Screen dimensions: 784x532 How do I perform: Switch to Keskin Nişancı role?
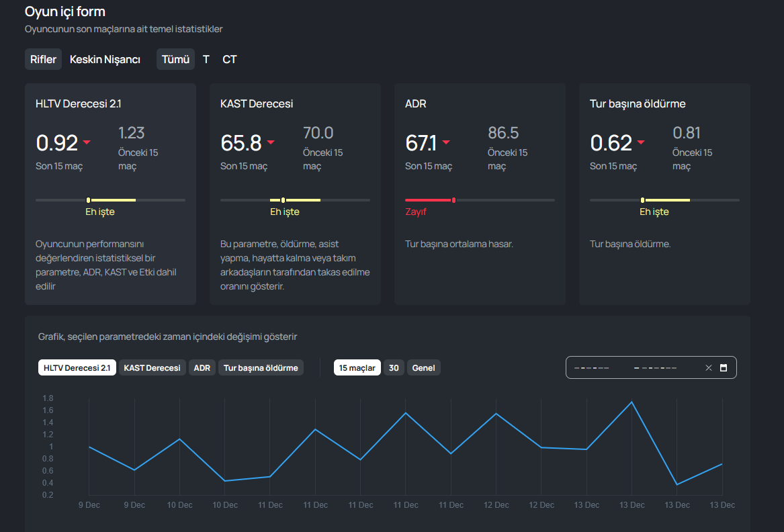click(105, 59)
